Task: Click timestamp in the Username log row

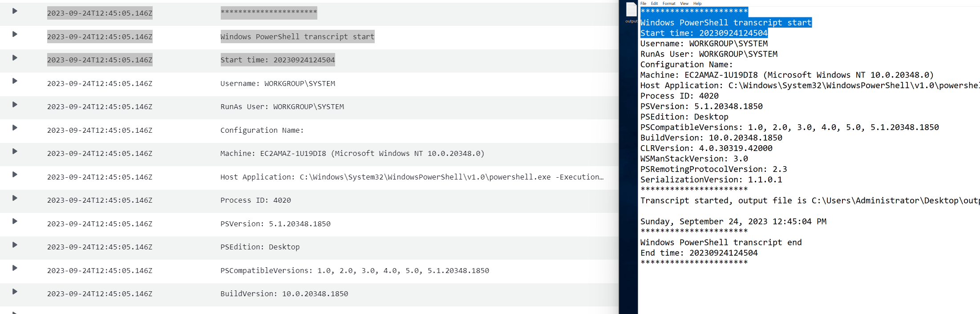Action: pyautogui.click(x=100, y=83)
